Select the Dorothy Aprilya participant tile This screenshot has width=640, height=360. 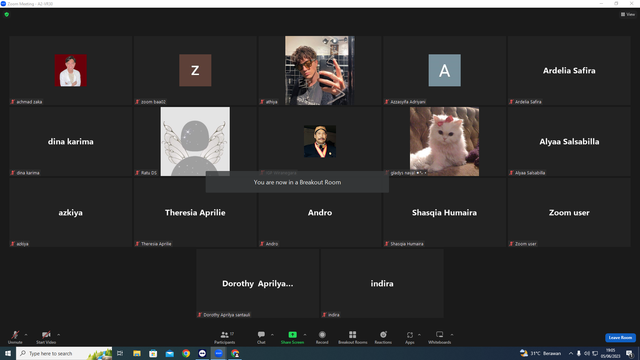pos(258,283)
